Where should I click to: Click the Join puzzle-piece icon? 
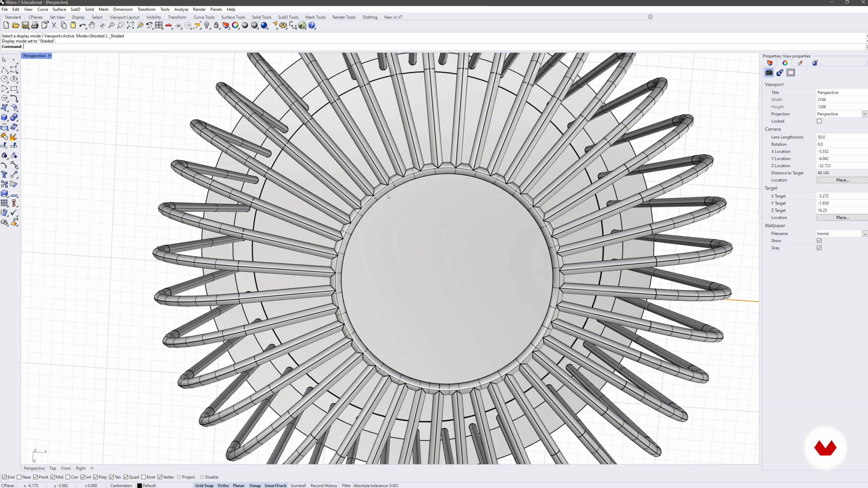pyautogui.click(x=4, y=136)
